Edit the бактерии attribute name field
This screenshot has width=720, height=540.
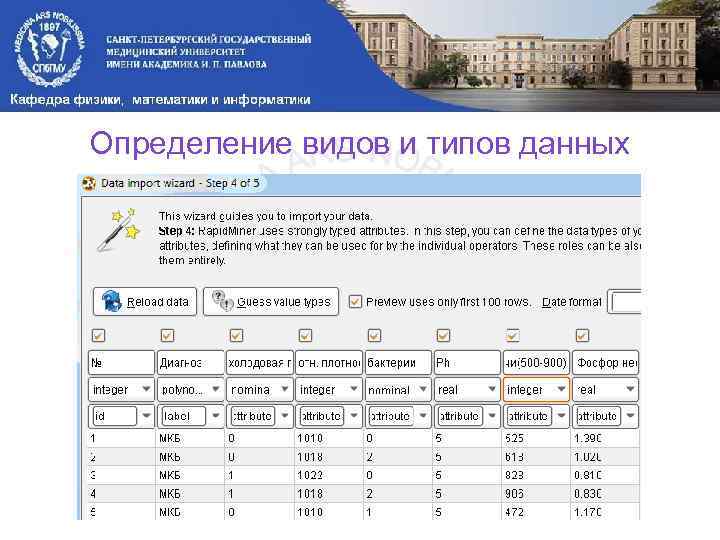tap(397, 363)
